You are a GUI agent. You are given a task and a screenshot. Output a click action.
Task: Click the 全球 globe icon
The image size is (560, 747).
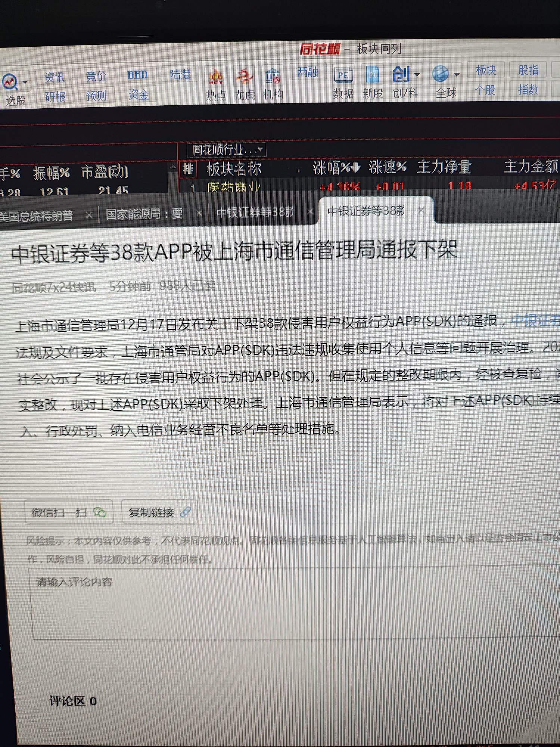tap(440, 73)
